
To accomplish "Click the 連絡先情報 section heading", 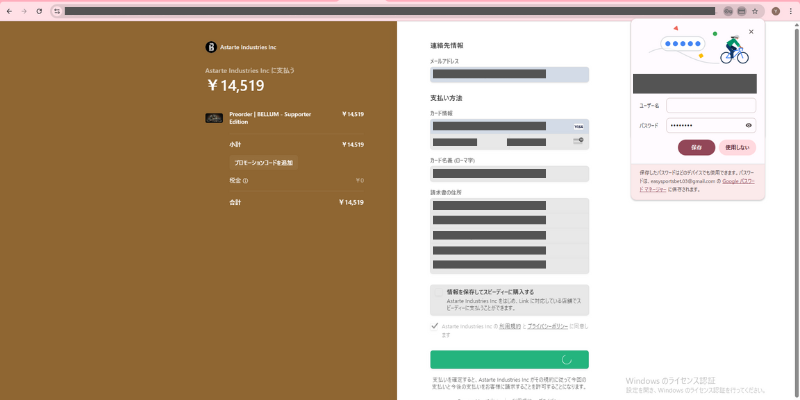I will click(446, 45).
